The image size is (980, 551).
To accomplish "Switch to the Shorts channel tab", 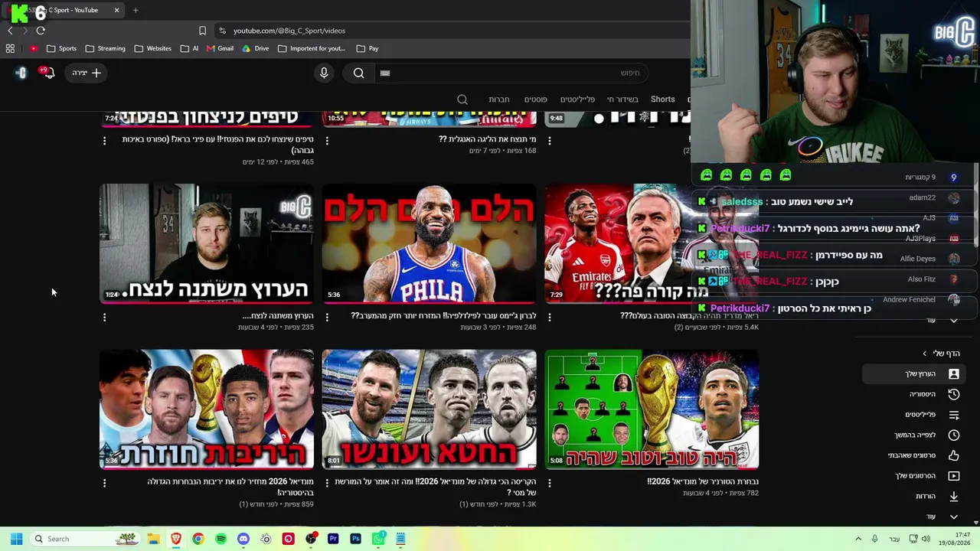I will pos(663,99).
